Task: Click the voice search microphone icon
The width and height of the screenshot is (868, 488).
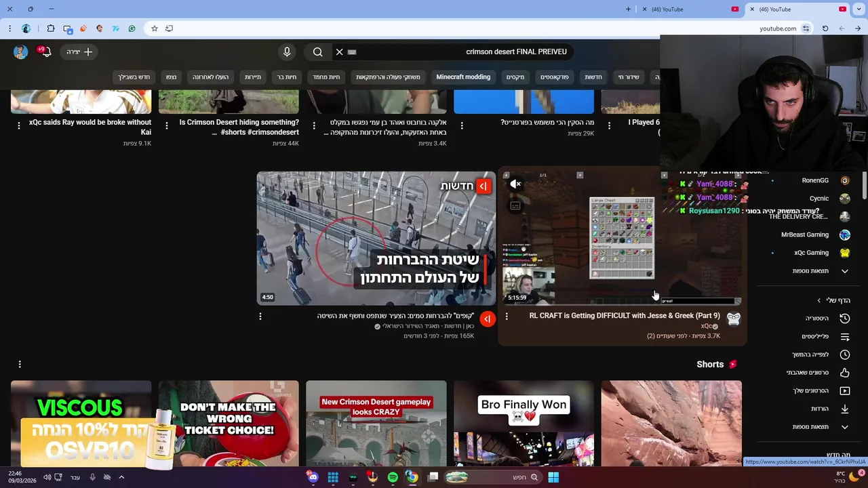Action: pos(287,52)
